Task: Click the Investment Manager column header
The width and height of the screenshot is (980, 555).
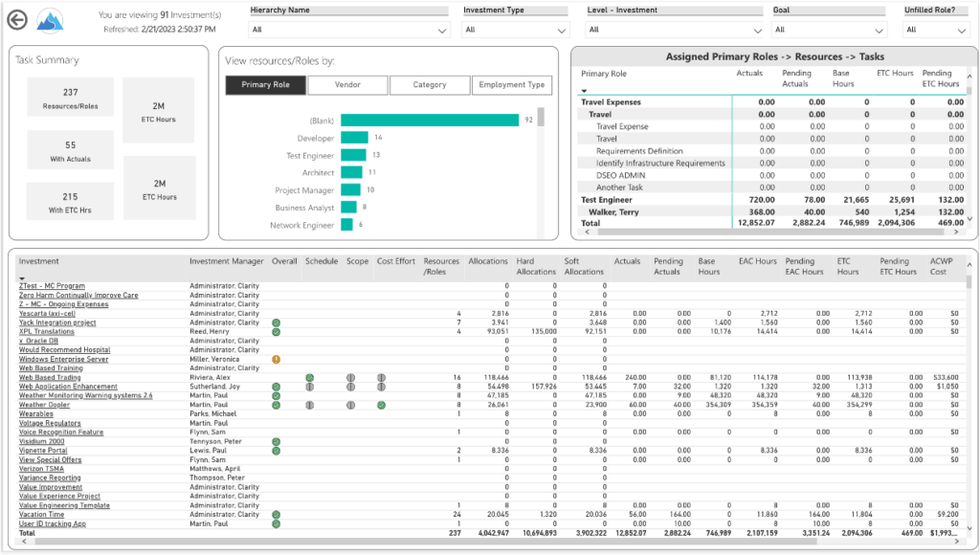Action: 226,261
